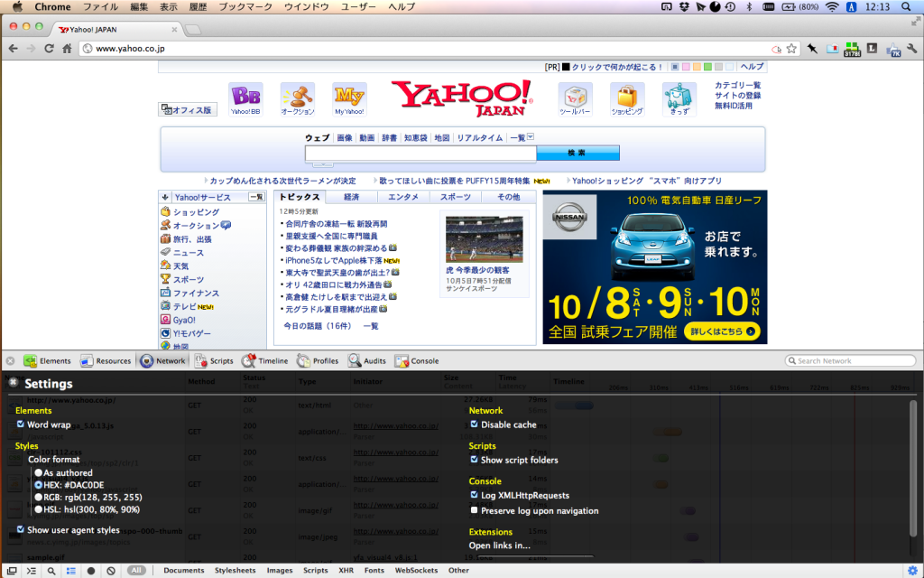Select the RGB color format option
This screenshot has height=578, width=924.
(x=38, y=498)
